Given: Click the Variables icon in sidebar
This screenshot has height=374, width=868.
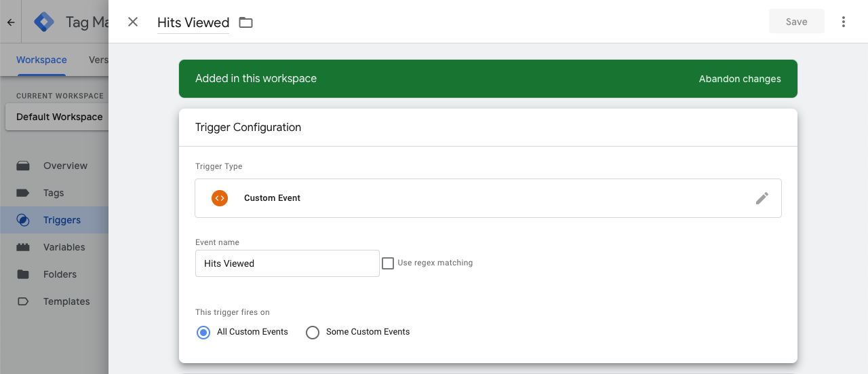Looking at the screenshot, I should (x=23, y=247).
